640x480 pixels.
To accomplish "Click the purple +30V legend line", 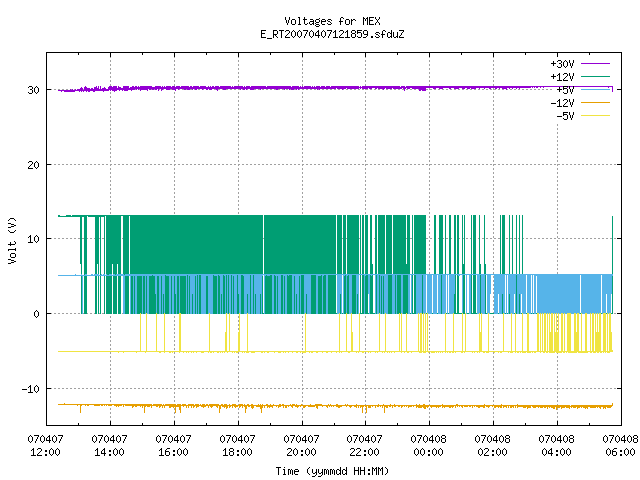I will coord(595,64).
